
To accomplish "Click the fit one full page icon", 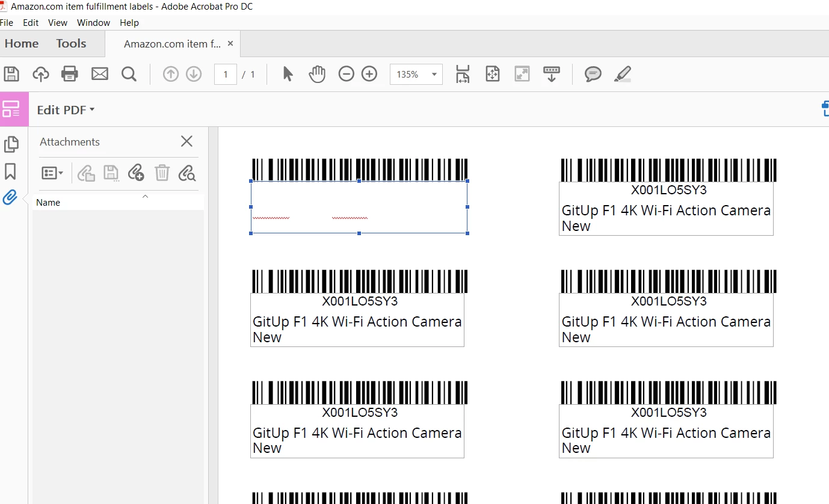I will [493, 74].
